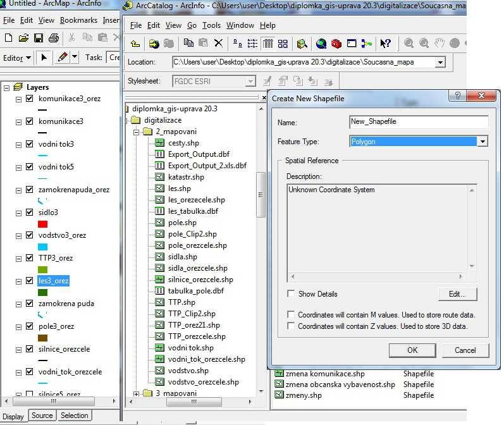Screen dimensions: 504x425
Task: Click Up One Level icon in ArcCatalog
Action: (135, 44)
